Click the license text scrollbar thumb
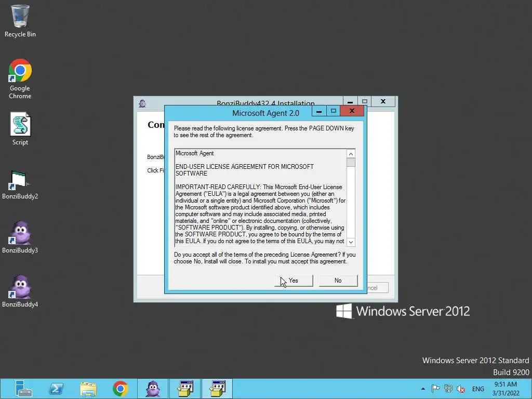Image resolution: width=532 pixels, height=399 pixels. click(351, 163)
